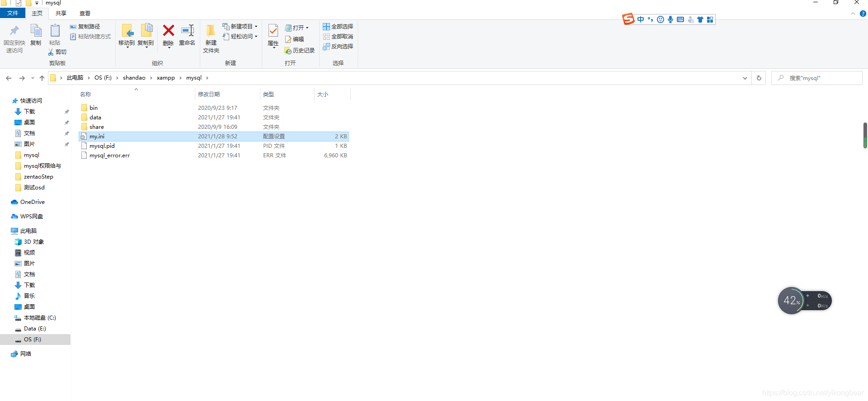868x401 pixels.
Task: Open Quick access in the sidebar
Action: 27,101
